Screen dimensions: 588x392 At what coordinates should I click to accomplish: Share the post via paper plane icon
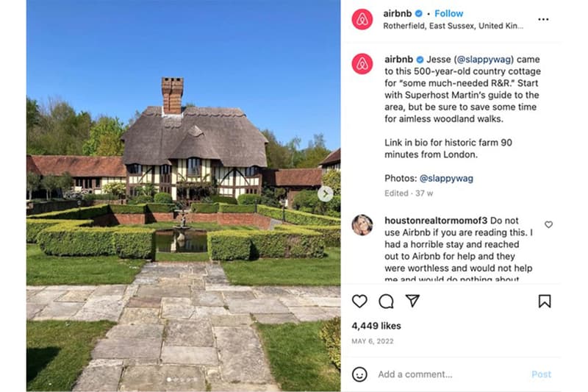click(413, 301)
